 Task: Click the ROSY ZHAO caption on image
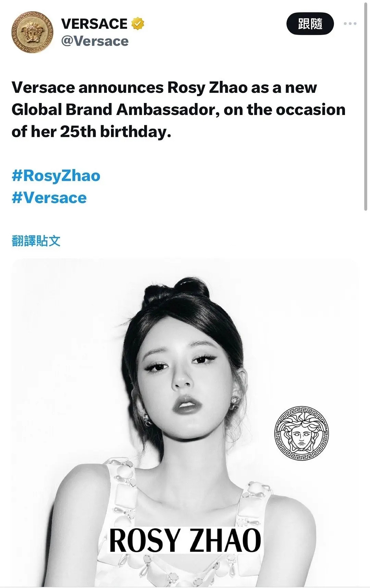click(x=185, y=540)
